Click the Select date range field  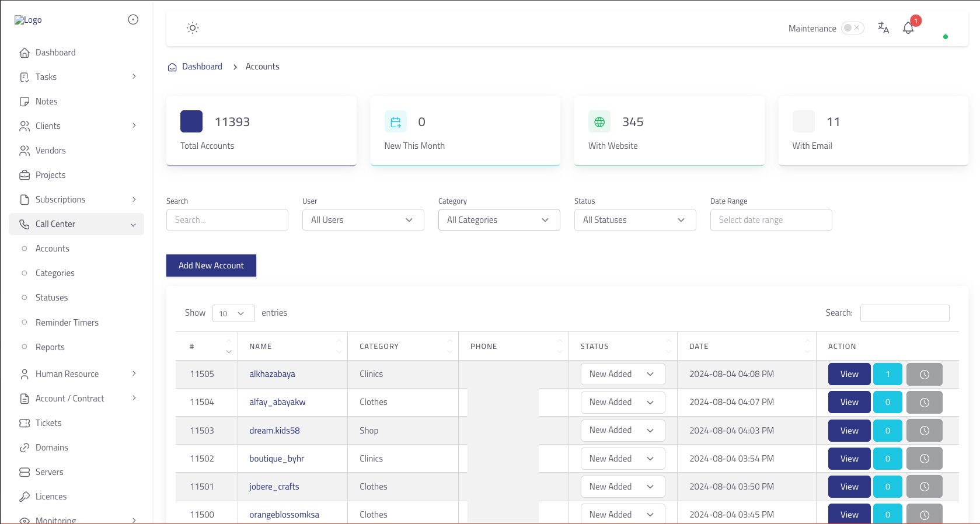(x=770, y=220)
